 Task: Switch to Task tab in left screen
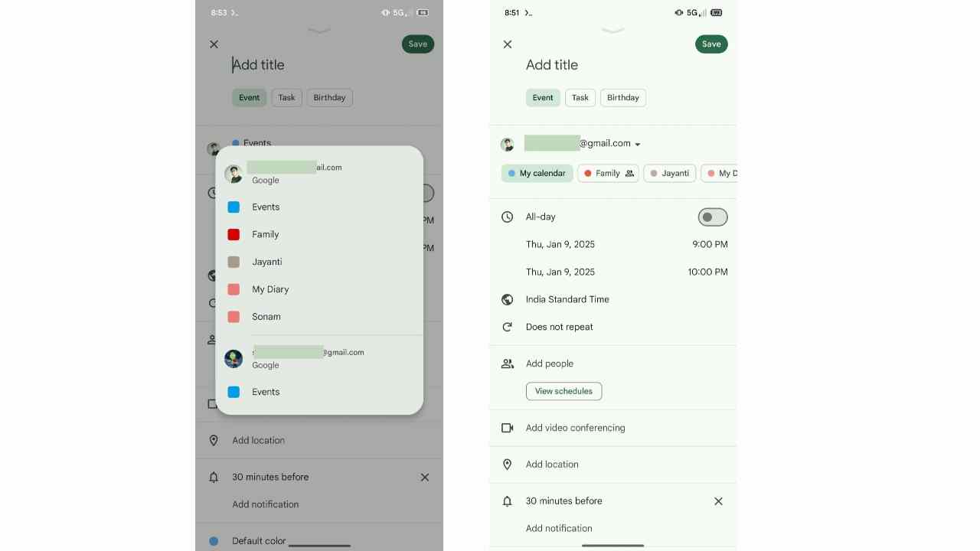point(287,97)
